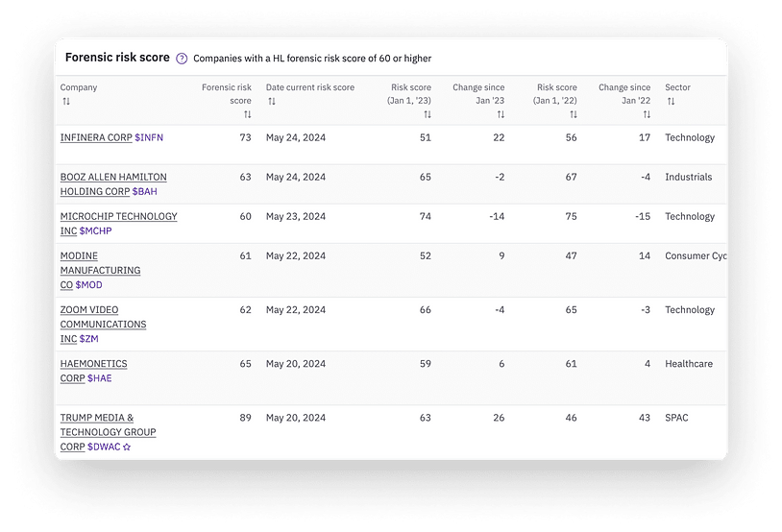This screenshot has height=532, width=782.
Task: Click the $ZM ticker link
Action: coord(87,339)
